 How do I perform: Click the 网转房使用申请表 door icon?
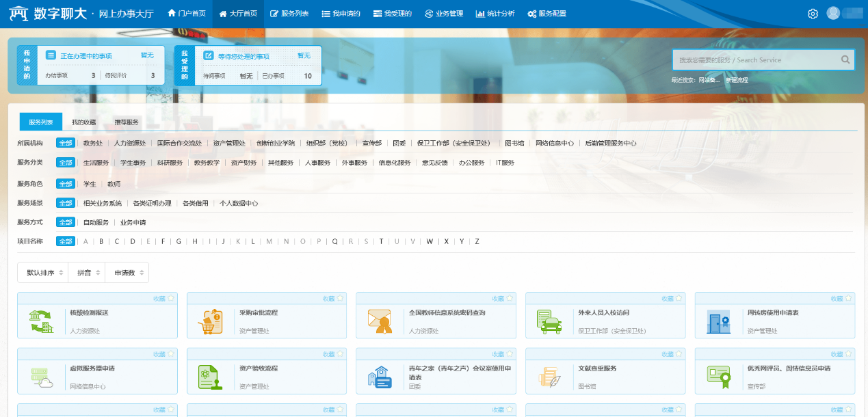[718, 321]
